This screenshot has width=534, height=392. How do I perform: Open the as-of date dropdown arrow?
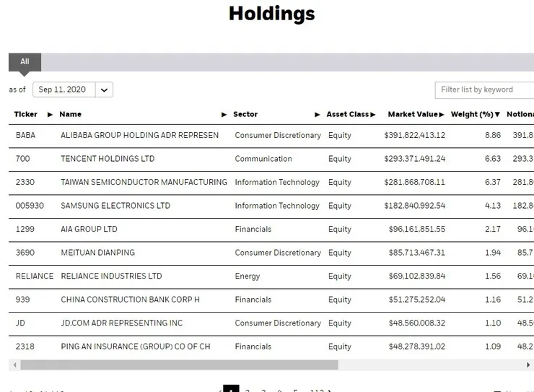click(x=104, y=90)
